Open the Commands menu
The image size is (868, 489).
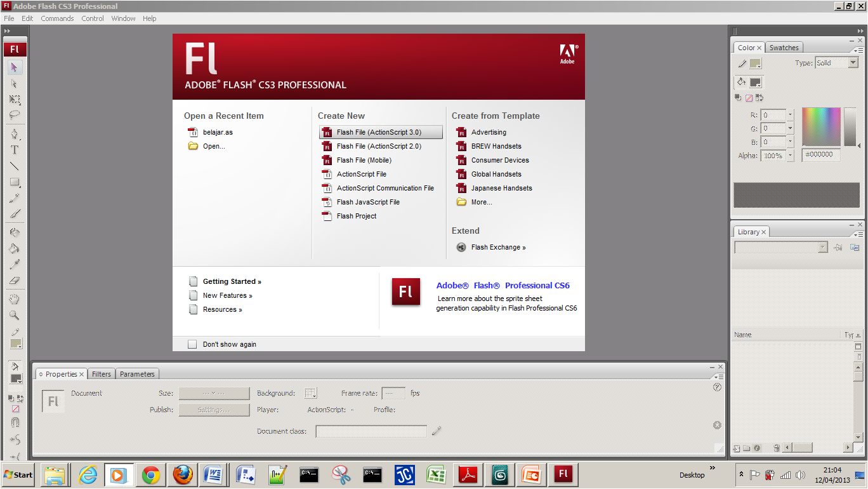tap(57, 18)
